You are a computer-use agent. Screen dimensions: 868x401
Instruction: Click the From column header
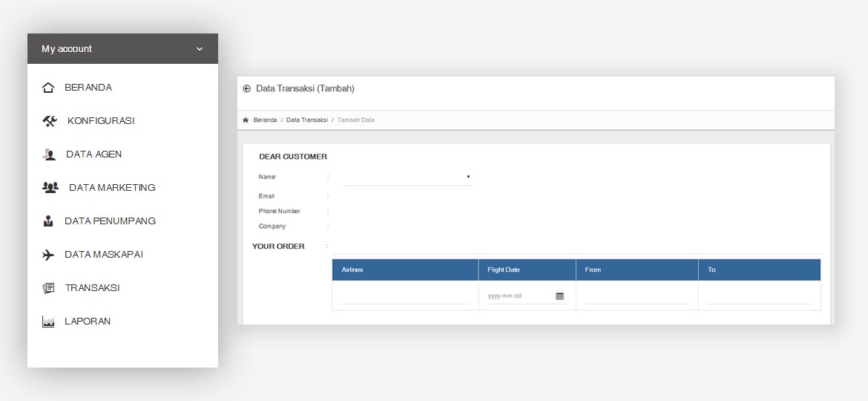click(x=637, y=270)
